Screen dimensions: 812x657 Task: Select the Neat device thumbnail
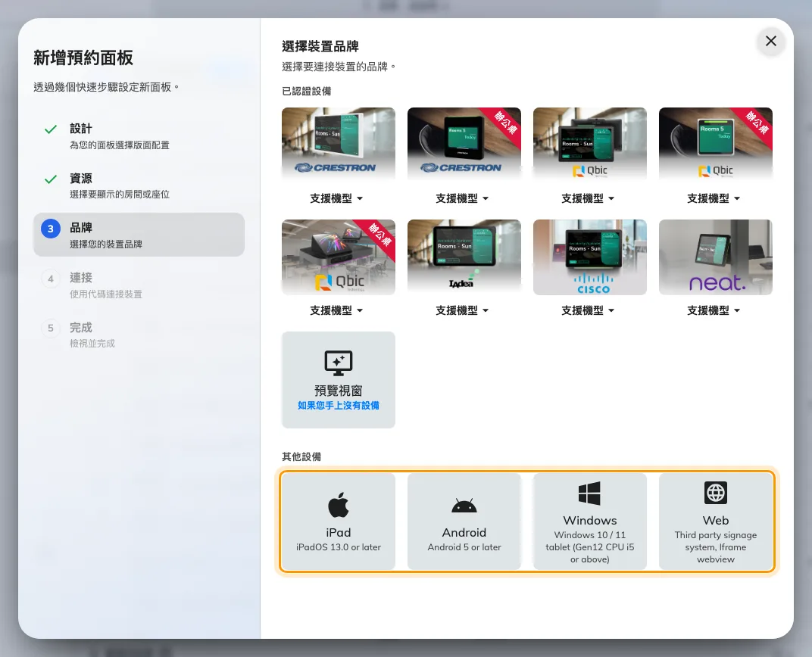[716, 257]
